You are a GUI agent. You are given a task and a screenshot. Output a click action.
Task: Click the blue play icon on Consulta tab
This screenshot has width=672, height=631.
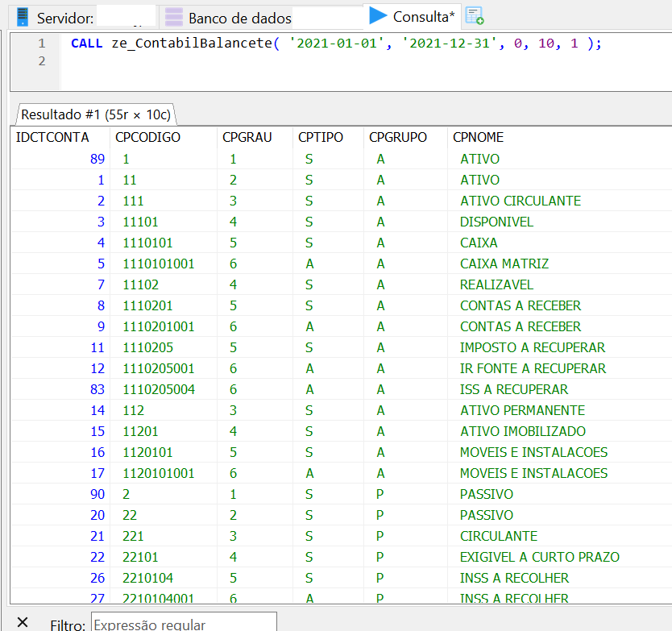(378, 16)
